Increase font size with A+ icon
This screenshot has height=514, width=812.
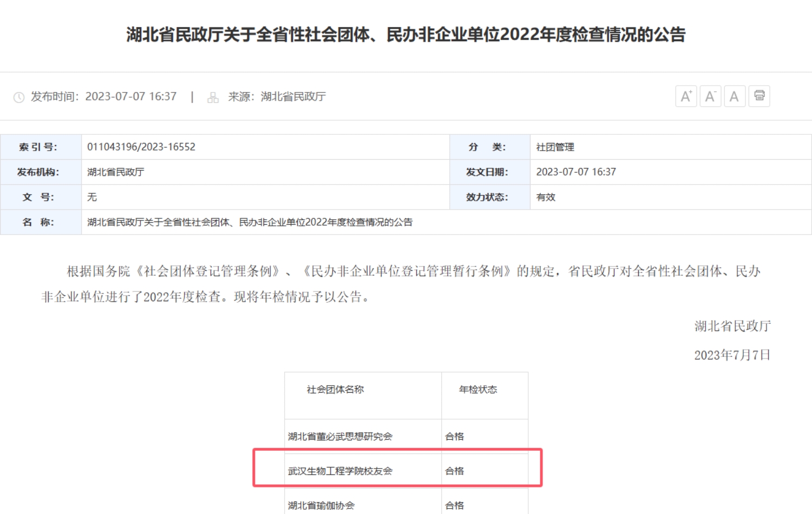tap(686, 96)
